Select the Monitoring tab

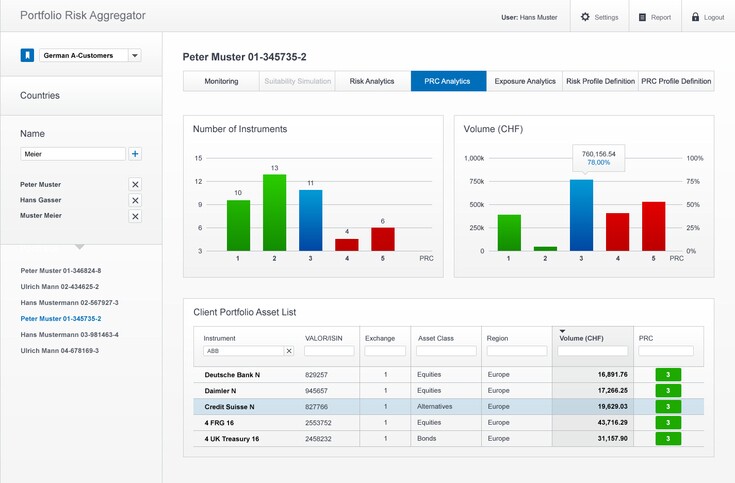click(x=221, y=81)
